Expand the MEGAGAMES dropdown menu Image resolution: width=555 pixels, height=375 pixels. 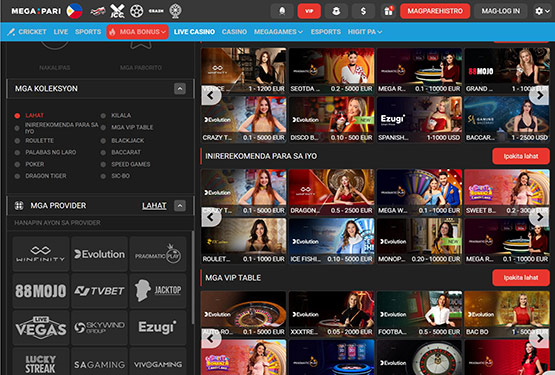(278, 32)
